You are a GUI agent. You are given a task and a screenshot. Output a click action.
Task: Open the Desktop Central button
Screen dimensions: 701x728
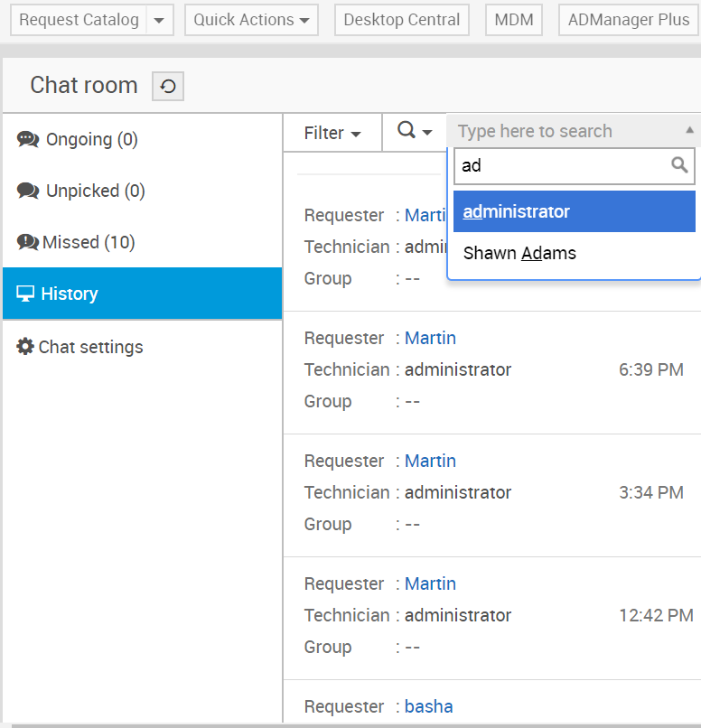pyautogui.click(x=402, y=20)
